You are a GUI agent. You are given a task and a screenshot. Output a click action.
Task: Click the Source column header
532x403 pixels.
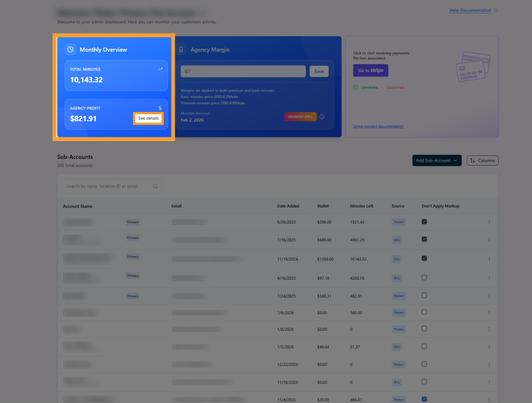398,206
